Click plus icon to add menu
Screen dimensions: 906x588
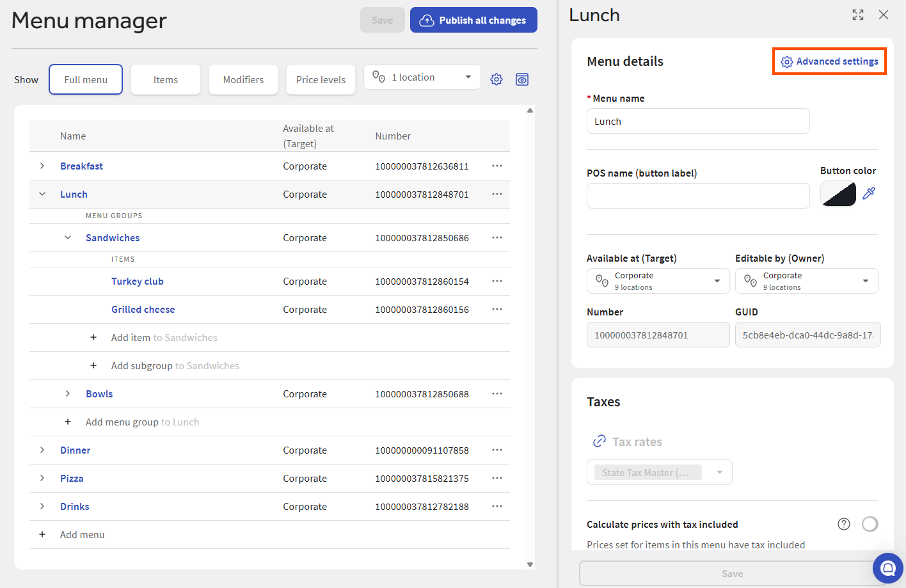(x=42, y=534)
